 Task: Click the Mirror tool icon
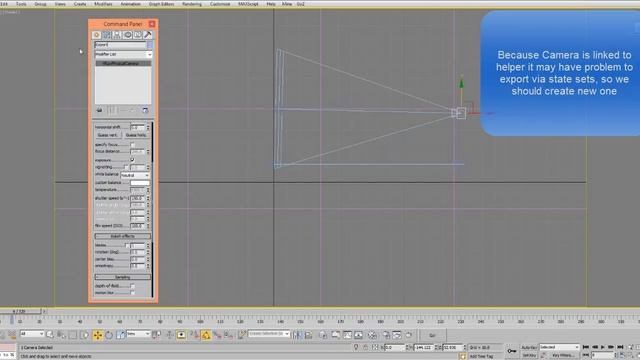pos(297,335)
